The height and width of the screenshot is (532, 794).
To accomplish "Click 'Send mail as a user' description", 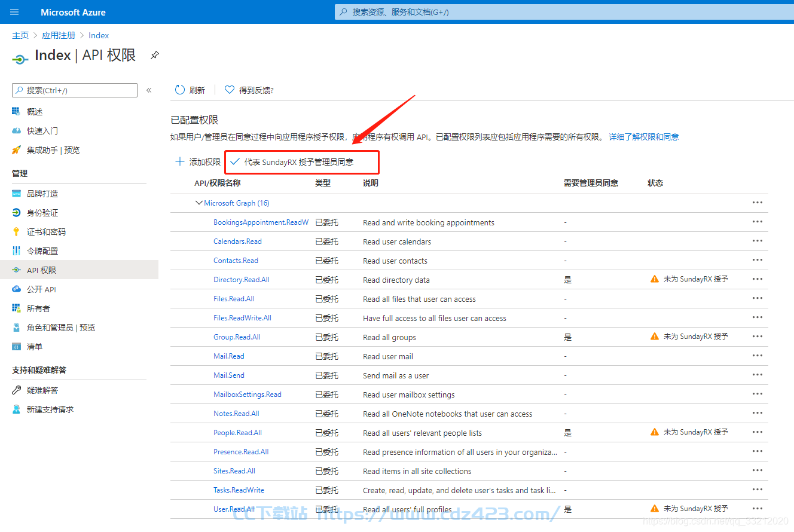I will 396,375.
